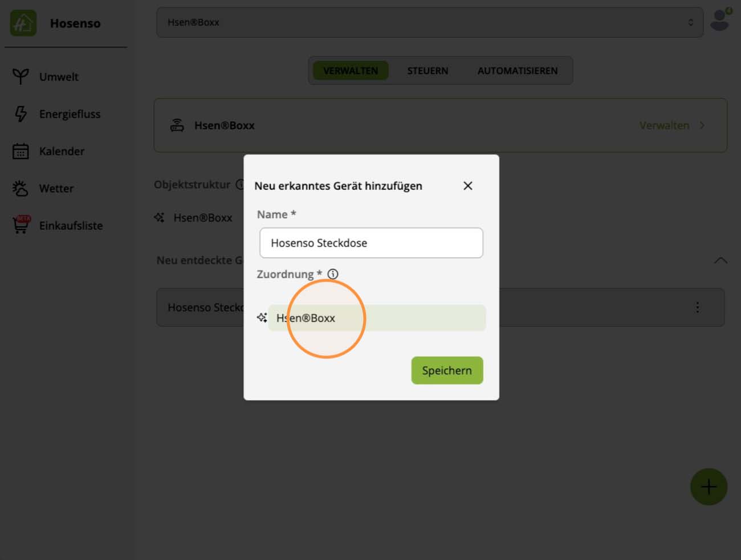Click the Hosenso Steckdose row in discovered devices
Screen dimensions: 741x560
[x=441, y=308]
